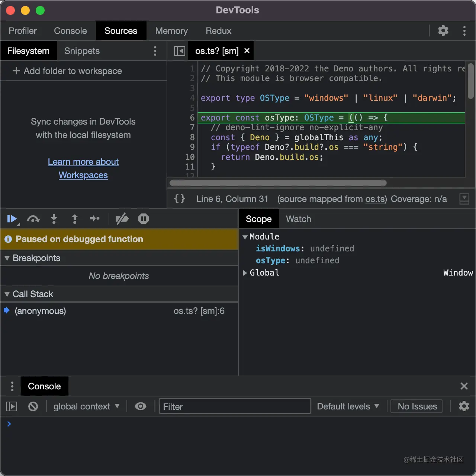This screenshot has height=476, width=476.
Task: Select the Console drawer tab
Action: click(x=44, y=386)
